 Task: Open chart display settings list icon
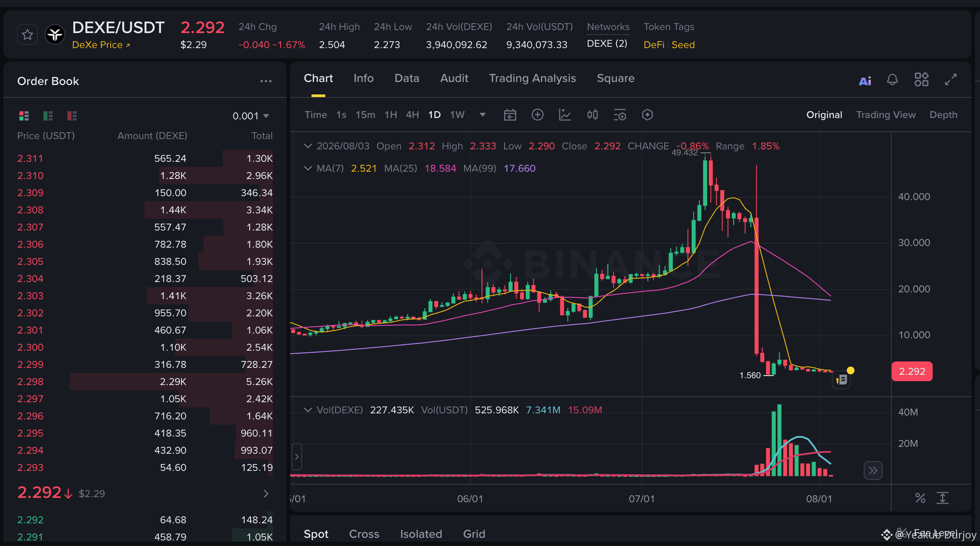tap(620, 115)
